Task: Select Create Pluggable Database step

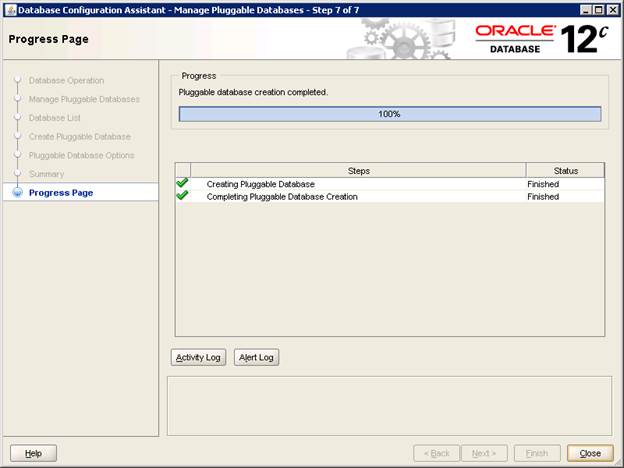Action: (x=80, y=136)
